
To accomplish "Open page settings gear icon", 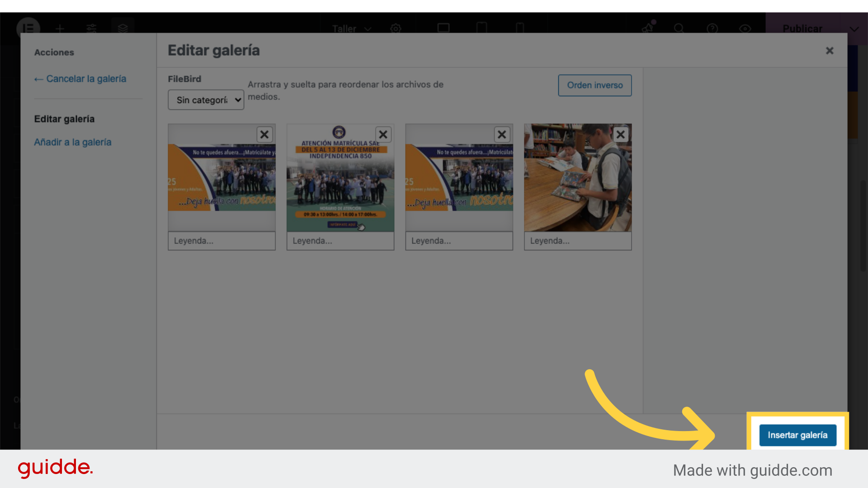I will pos(396,28).
